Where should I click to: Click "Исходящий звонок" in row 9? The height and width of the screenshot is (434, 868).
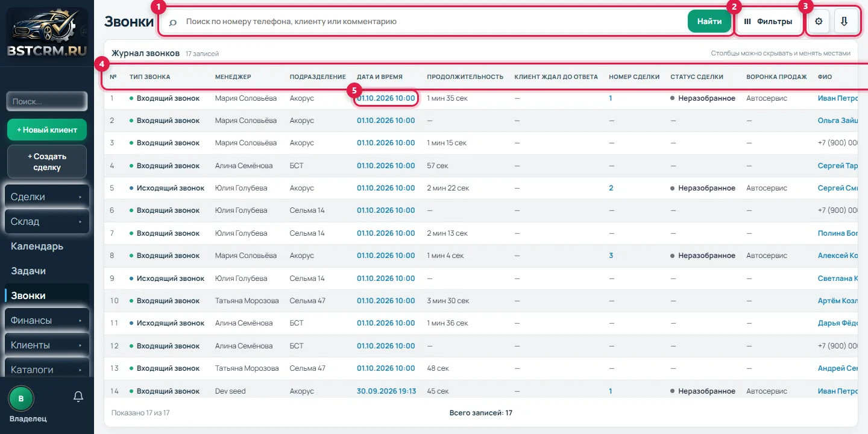tap(171, 278)
